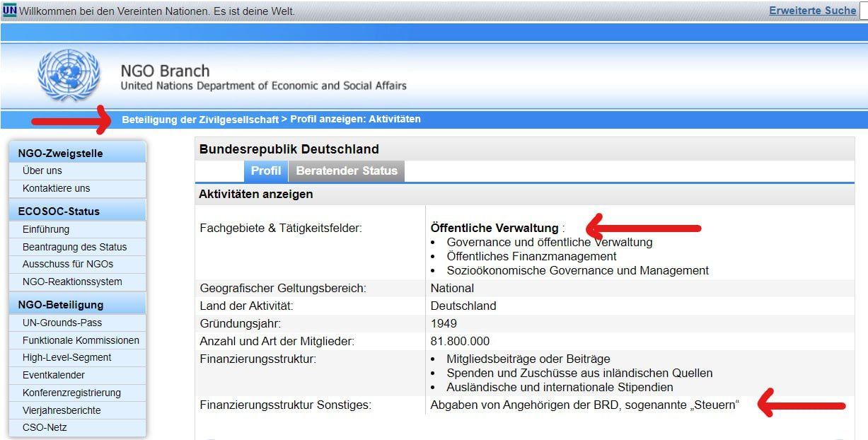Click the Abgaben von Angehörigen der BRD text

pos(584,405)
